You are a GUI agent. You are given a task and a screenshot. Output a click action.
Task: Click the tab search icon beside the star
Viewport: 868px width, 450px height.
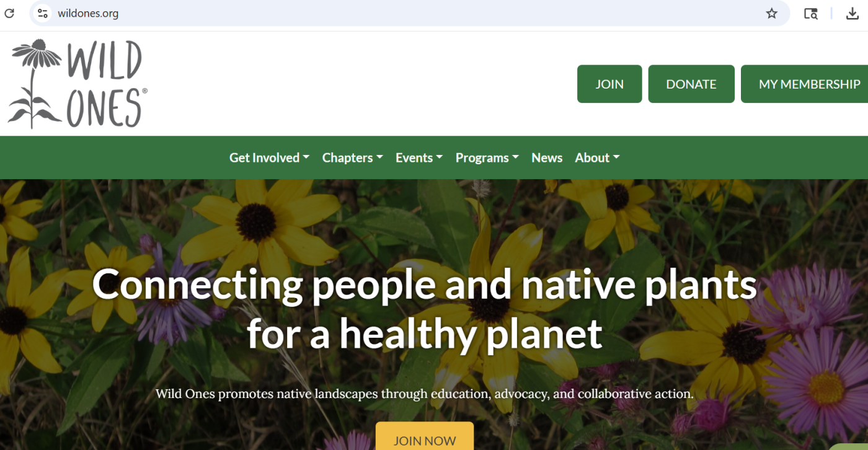[810, 13]
